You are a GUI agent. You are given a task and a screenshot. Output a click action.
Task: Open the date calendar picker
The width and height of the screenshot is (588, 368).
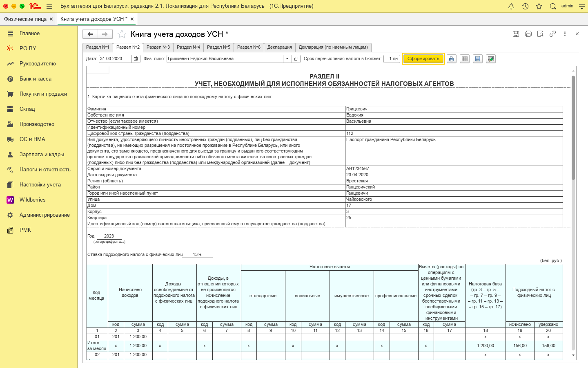coord(136,59)
